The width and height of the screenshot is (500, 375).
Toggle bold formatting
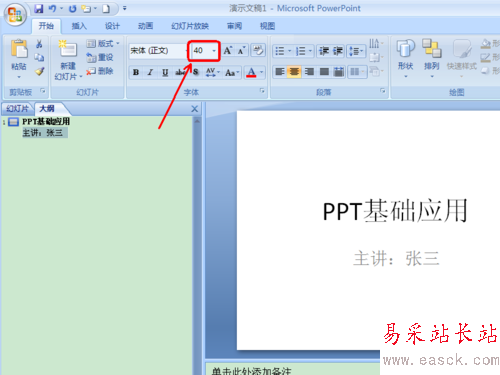pos(136,72)
